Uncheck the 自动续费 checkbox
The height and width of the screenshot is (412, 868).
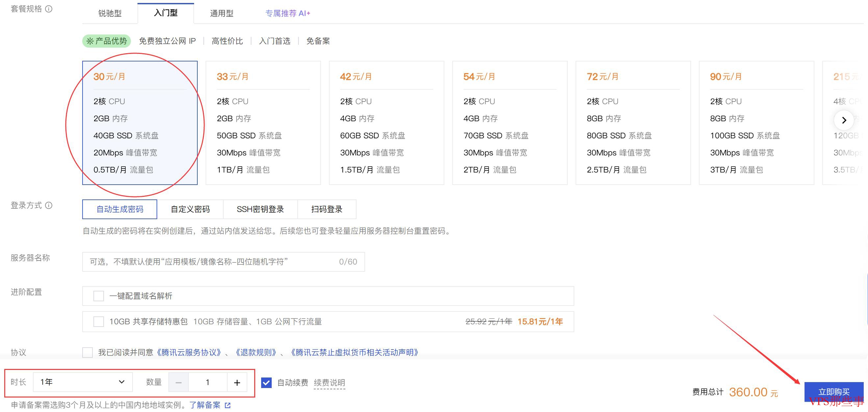coord(266,383)
